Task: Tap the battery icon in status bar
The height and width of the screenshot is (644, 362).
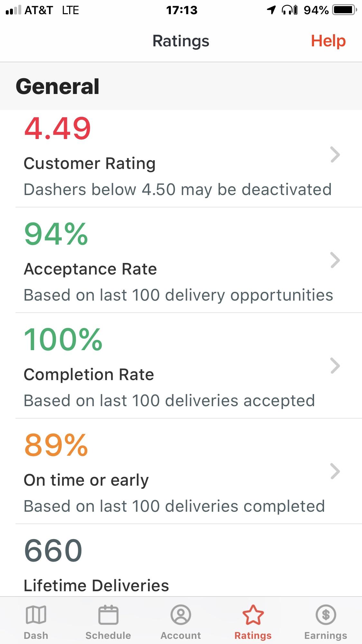Action: tap(345, 10)
